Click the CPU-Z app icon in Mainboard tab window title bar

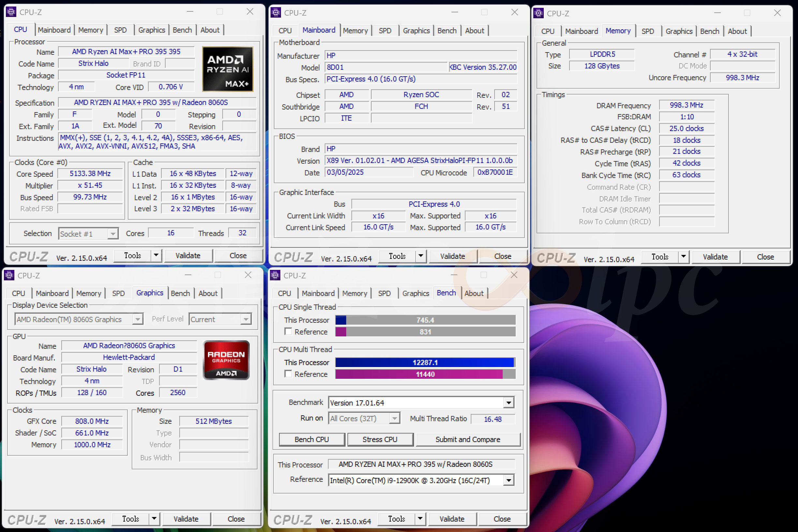pos(275,13)
